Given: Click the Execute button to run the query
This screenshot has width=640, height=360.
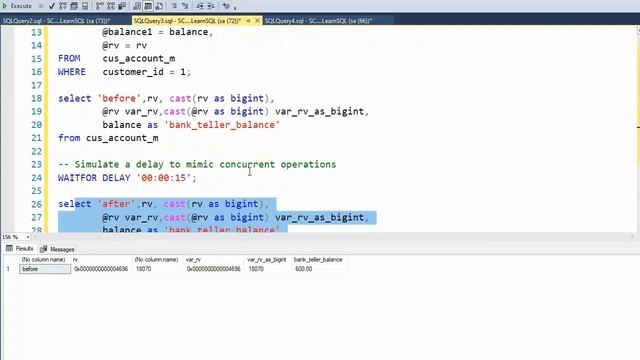Looking at the screenshot, I should pos(17,6).
